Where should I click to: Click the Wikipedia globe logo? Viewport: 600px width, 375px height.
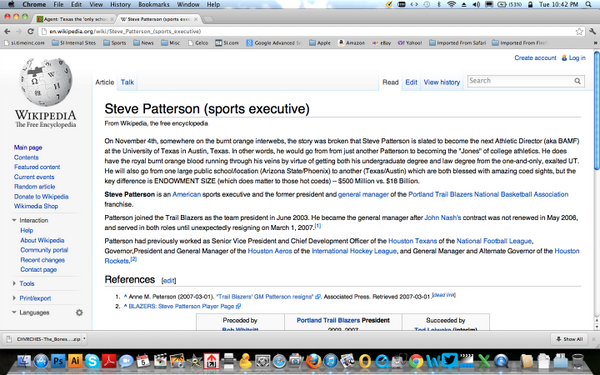tap(46, 82)
